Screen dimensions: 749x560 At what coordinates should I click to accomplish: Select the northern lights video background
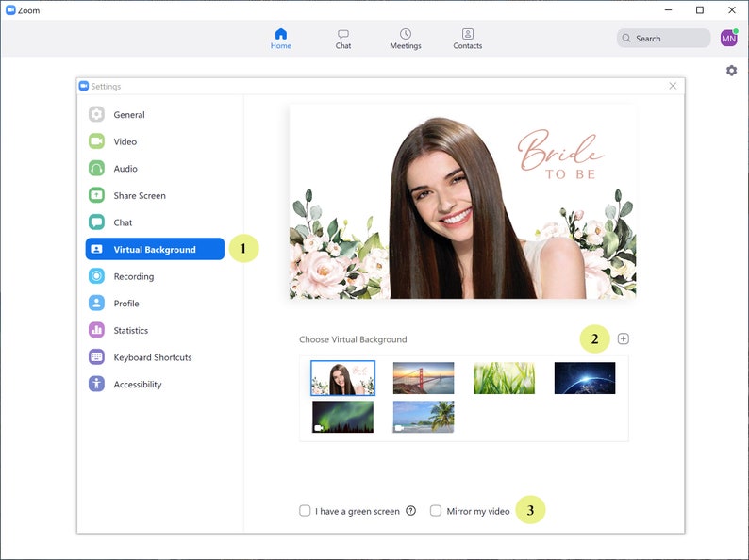coord(343,417)
